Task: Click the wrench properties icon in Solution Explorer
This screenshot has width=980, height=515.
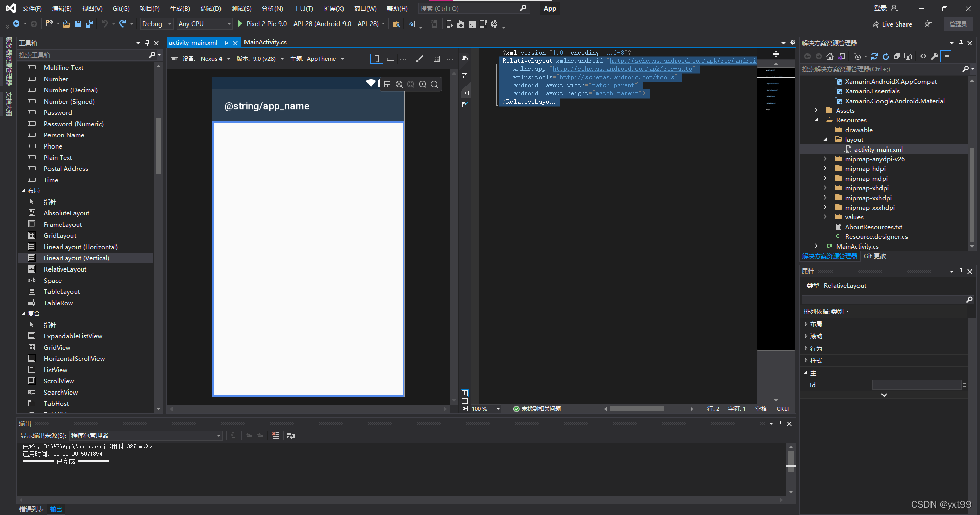Action: coord(935,56)
